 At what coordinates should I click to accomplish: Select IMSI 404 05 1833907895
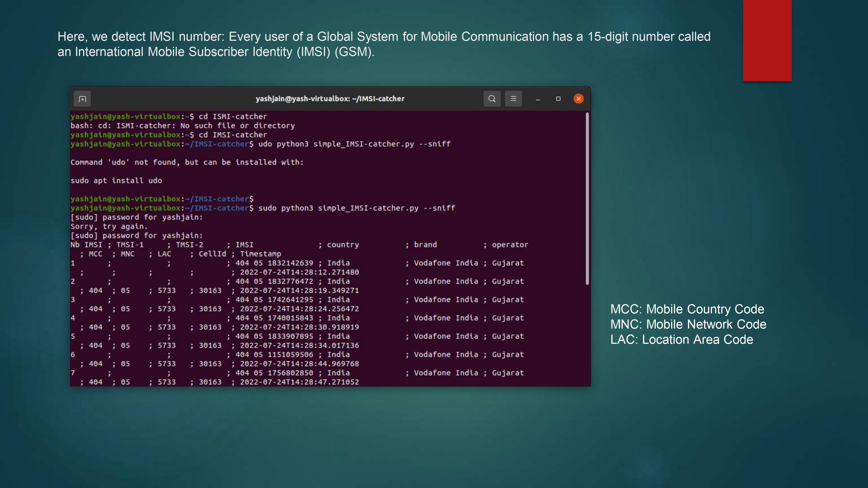[274, 336]
